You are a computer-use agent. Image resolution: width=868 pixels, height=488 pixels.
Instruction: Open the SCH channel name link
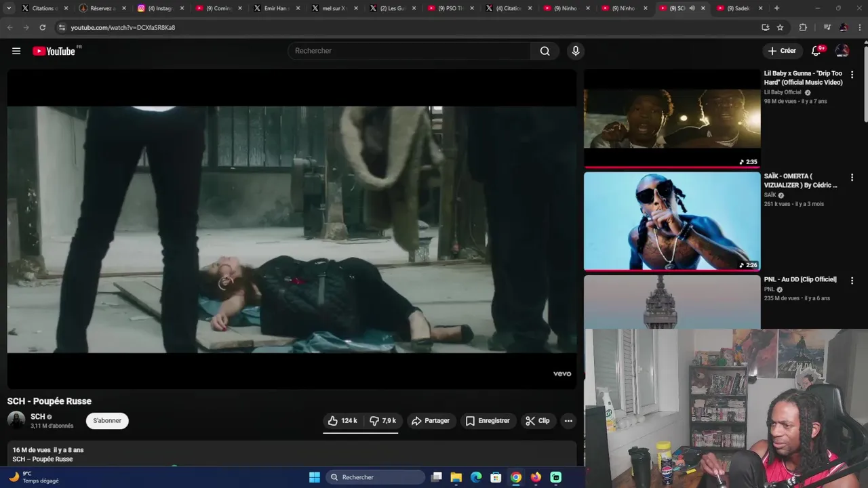(38, 417)
